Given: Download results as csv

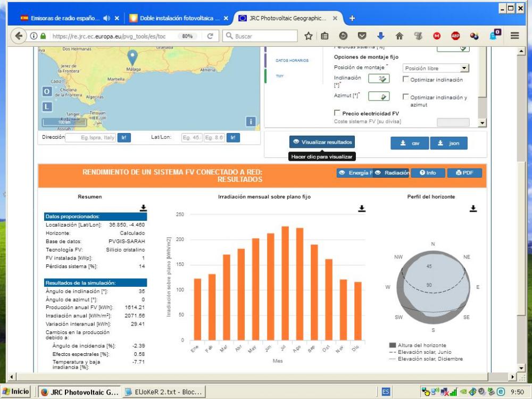Looking at the screenshot, I should click(x=410, y=143).
